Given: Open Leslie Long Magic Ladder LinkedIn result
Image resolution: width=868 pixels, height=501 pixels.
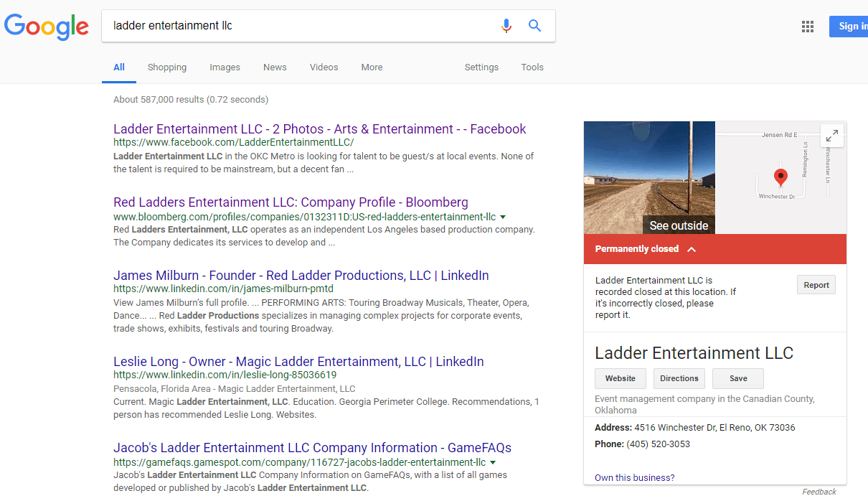Looking at the screenshot, I should (x=298, y=362).
